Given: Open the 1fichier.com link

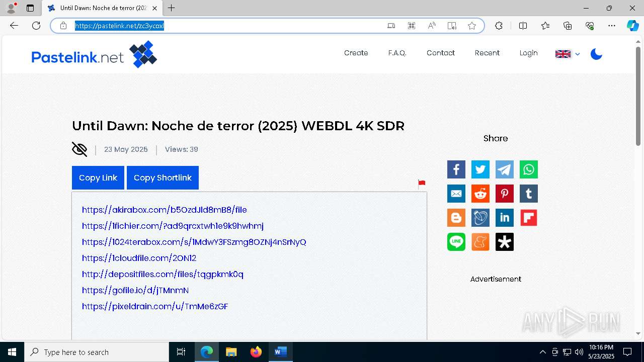Looking at the screenshot, I should tap(173, 226).
